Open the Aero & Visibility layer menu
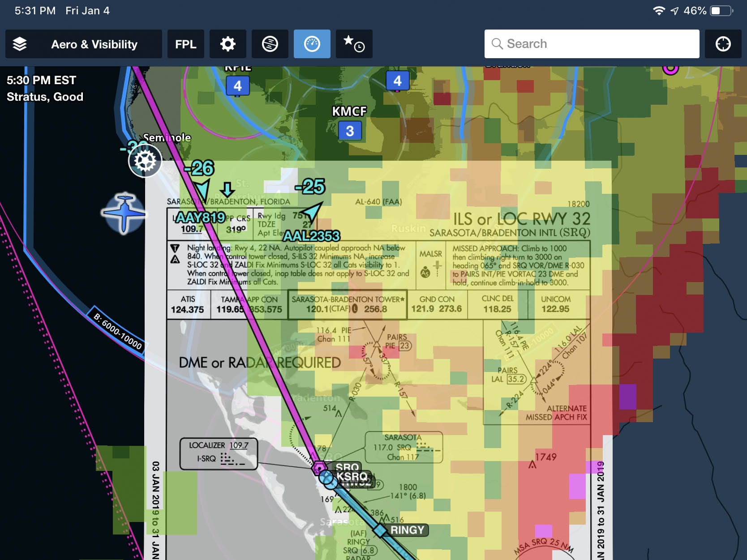Screen dimensions: 747x560 point(84,44)
